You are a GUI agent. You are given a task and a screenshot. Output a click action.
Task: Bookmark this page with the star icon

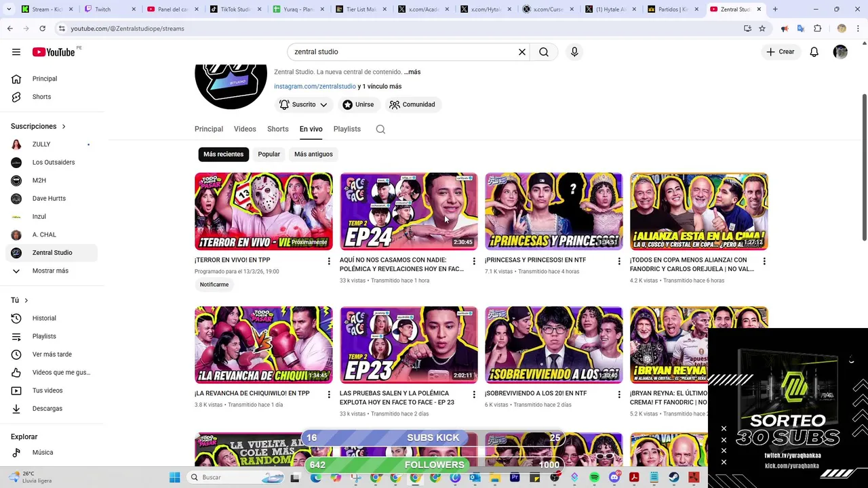[762, 28]
